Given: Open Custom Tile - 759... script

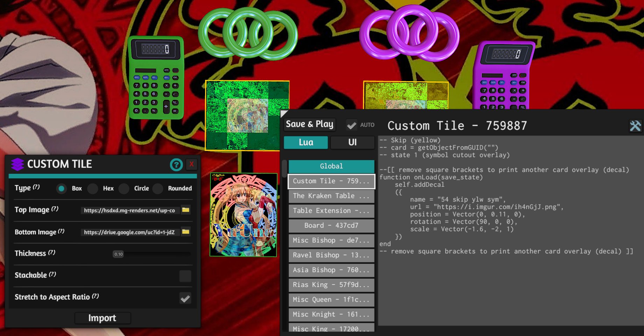Looking at the screenshot, I should (x=331, y=181).
